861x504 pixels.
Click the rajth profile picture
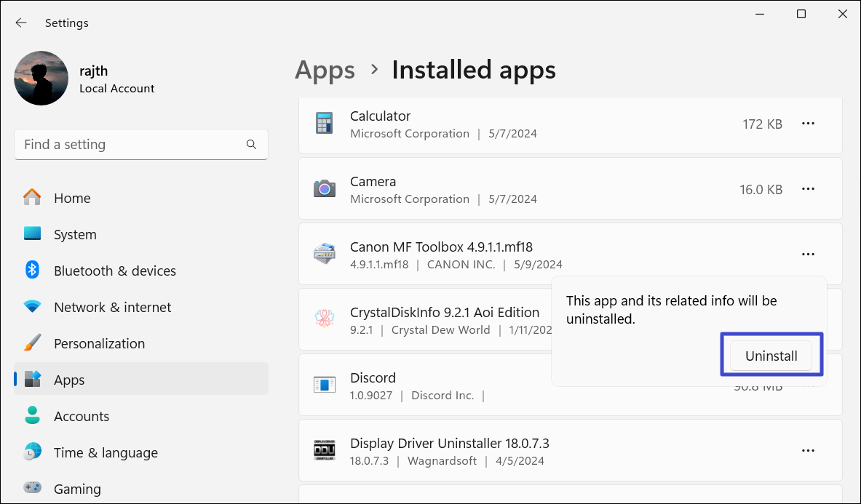[x=41, y=79]
